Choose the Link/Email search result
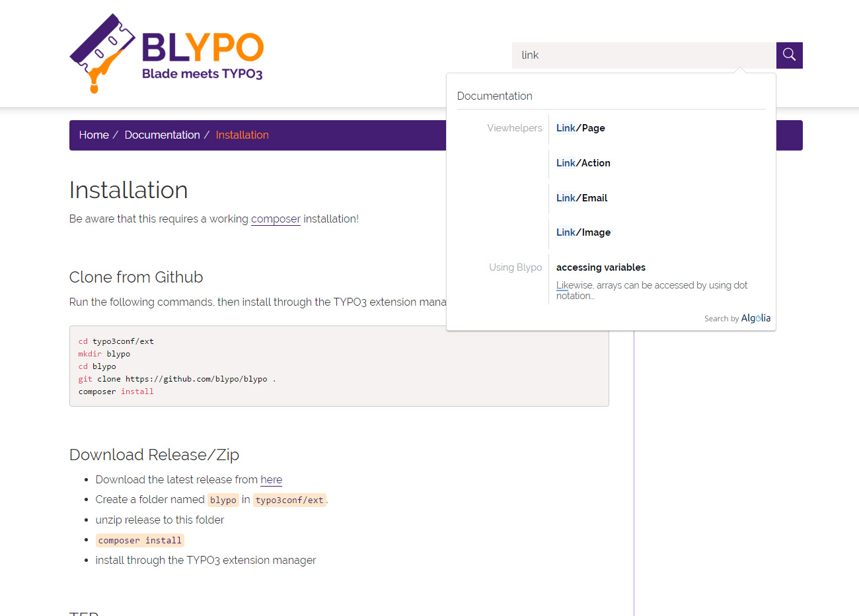This screenshot has width=859, height=616. (581, 198)
